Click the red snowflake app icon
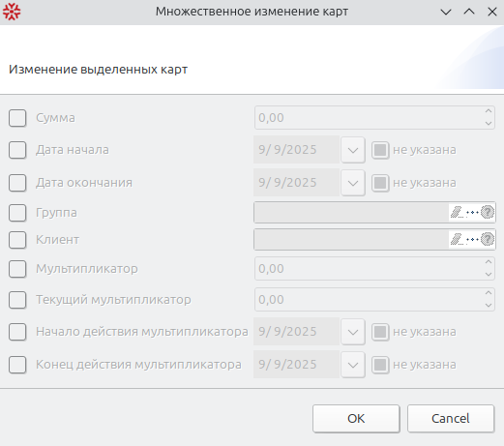 [12, 12]
